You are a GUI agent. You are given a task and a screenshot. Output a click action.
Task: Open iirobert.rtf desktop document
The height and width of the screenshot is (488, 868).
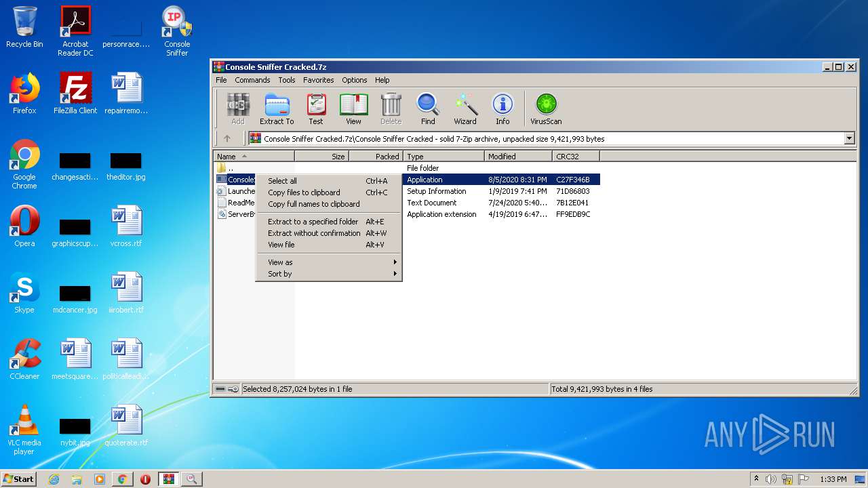(126, 293)
